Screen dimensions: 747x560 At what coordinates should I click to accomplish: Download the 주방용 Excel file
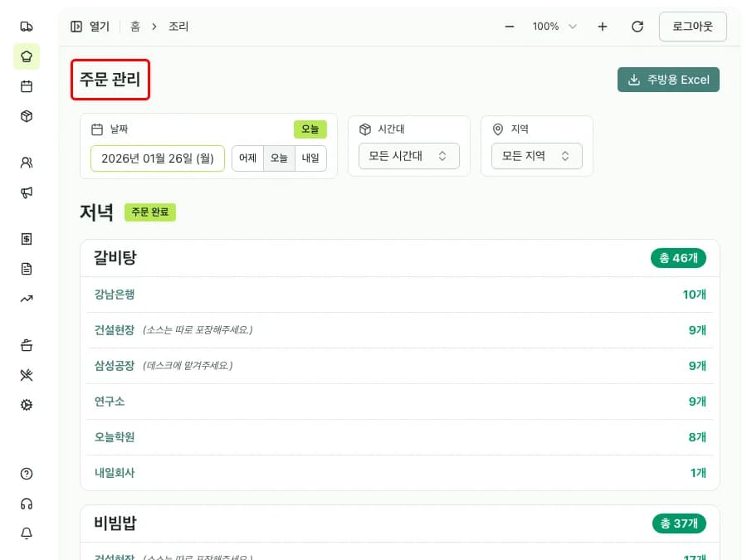[669, 80]
